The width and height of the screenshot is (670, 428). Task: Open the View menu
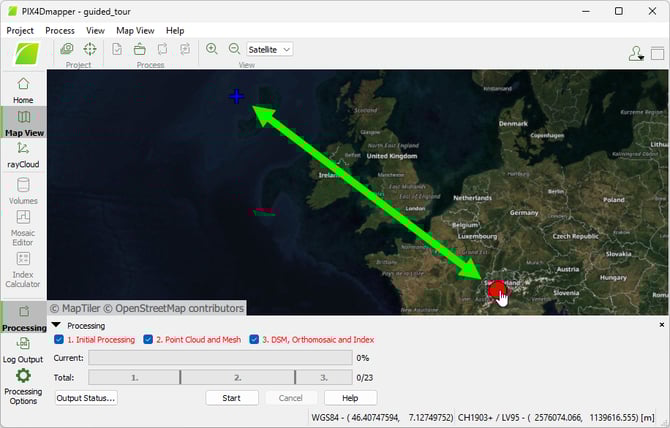point(95,31)
